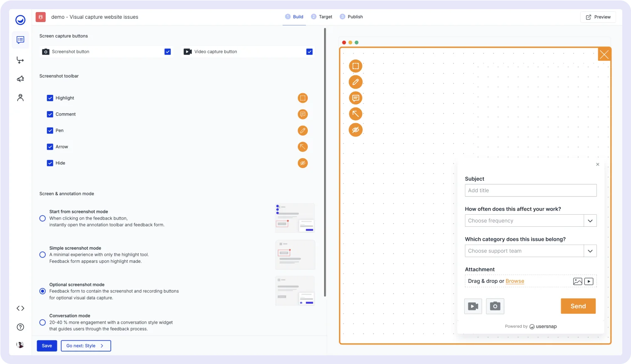Viewport: 631px width, 364px height.
Task: Uncheck the Video capture button checkbox
Action: coord(309,52)
